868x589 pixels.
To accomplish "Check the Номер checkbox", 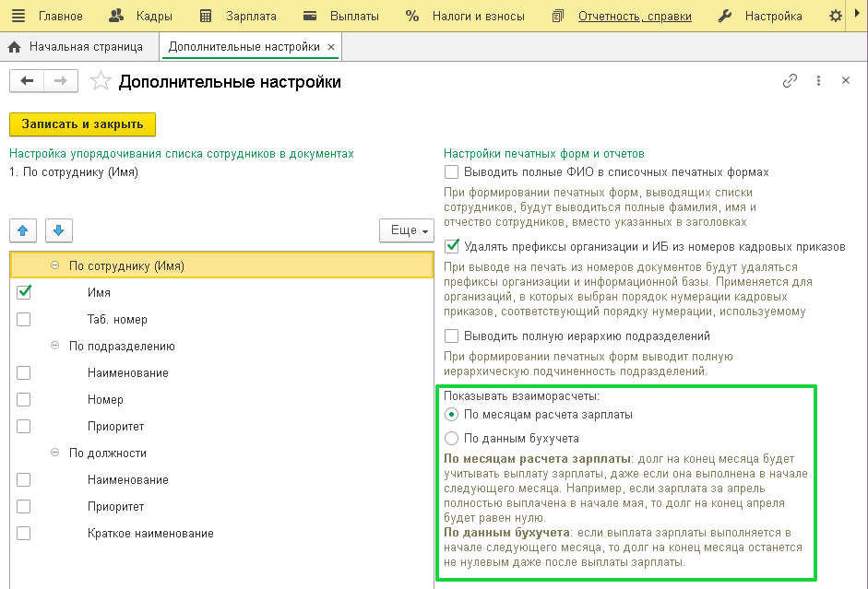I will coord(24,399).
